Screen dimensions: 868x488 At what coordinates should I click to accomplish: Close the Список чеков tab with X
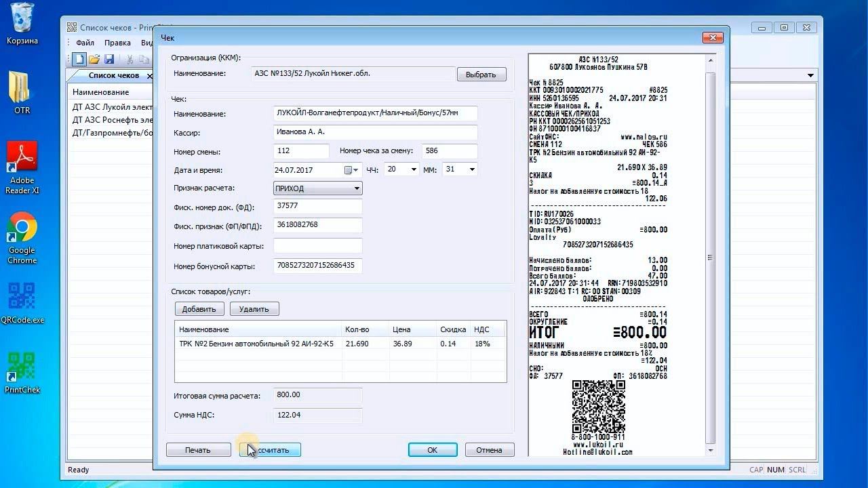(x=151, y=75)
